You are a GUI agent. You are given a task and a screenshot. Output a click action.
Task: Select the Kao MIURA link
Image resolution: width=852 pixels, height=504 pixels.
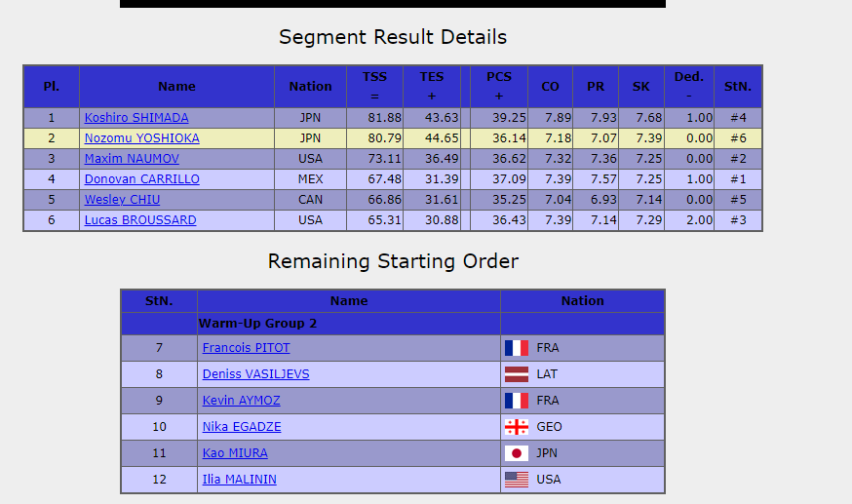click(x=235, y=453)
